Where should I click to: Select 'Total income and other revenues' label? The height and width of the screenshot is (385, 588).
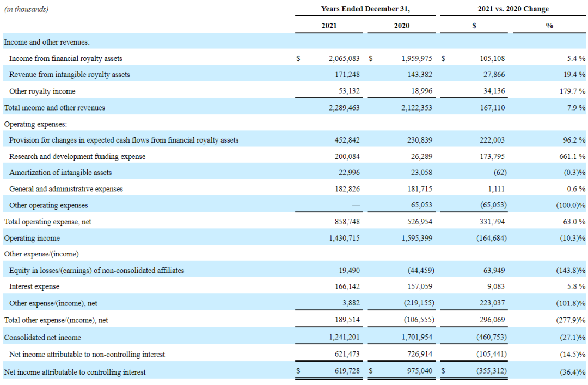click(54, 108)
